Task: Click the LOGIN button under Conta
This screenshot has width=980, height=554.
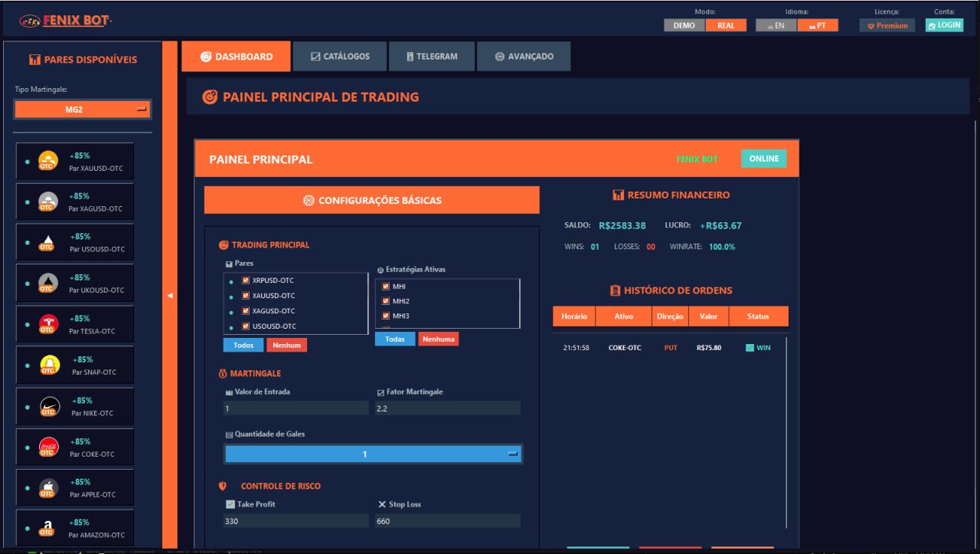Action: click(x=944, y=25)
